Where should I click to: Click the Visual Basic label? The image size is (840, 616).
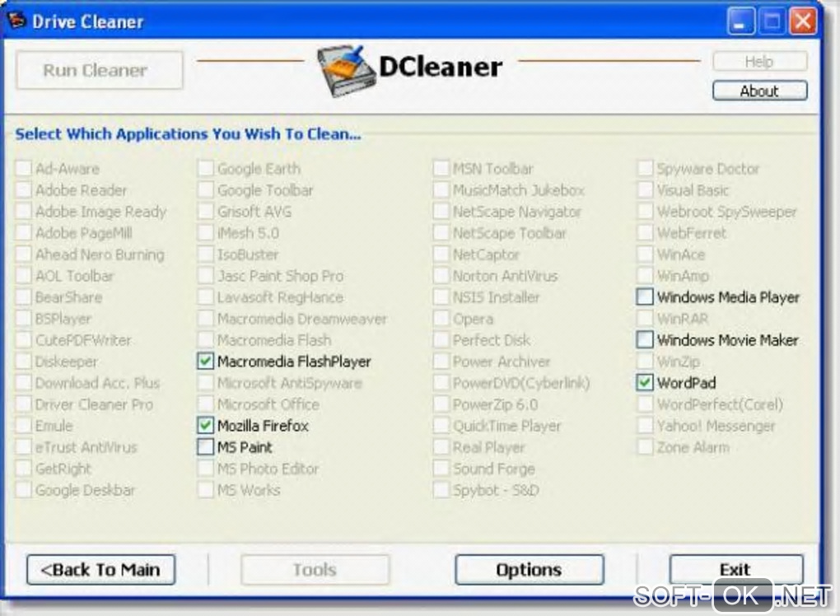[x=693, y=190]
